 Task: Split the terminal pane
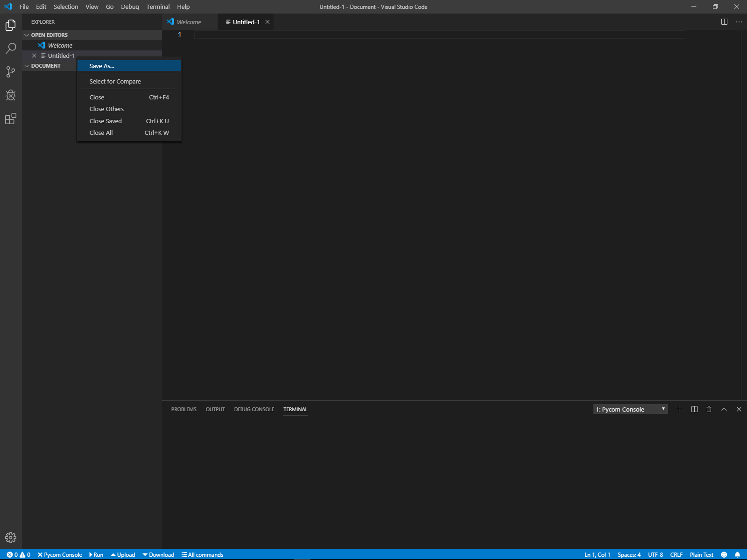tap(694, 409)
